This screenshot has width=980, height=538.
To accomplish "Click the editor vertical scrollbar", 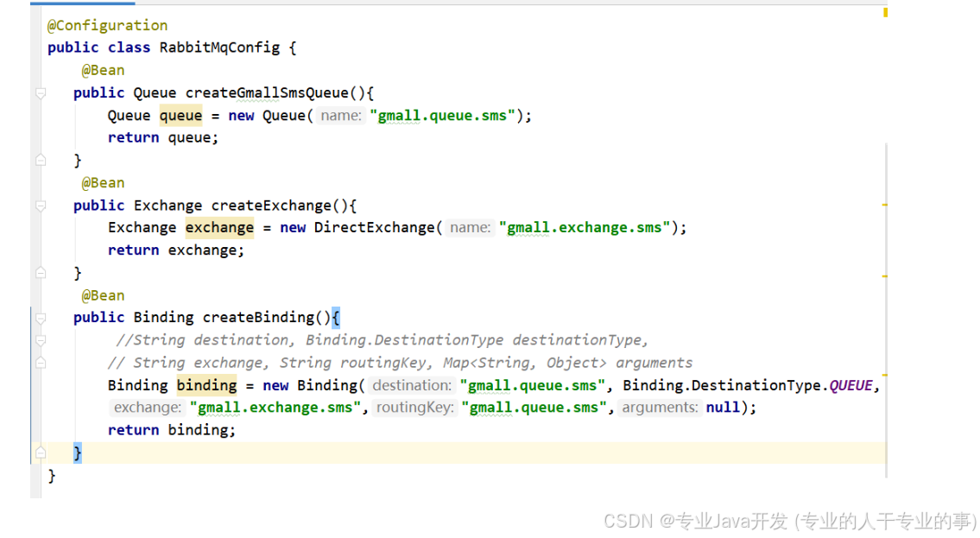I will point(886,310).
